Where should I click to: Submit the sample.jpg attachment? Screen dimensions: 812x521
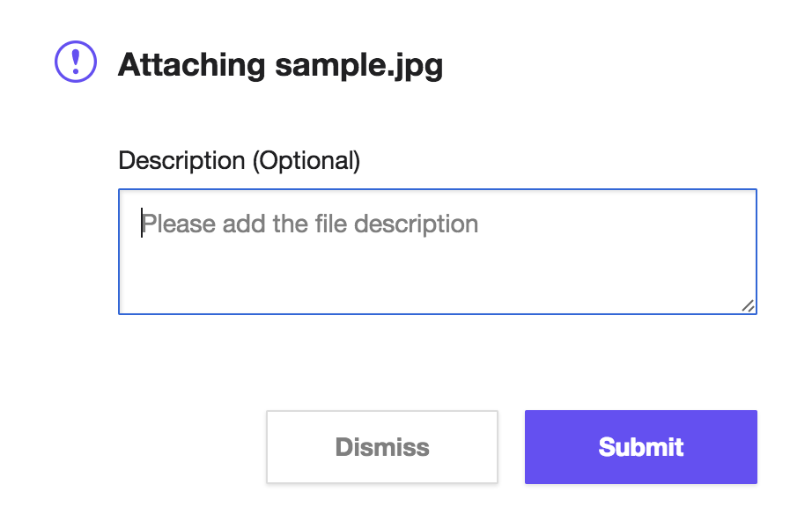point(640,447)
